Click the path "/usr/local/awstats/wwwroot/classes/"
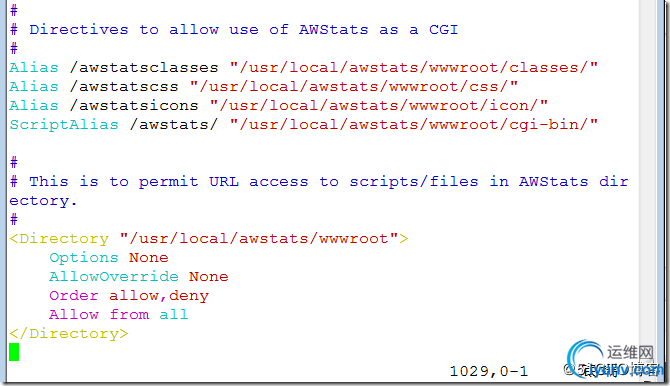This screenshot has height=386, width=670. pyautogui.click(x=414, y=68)
